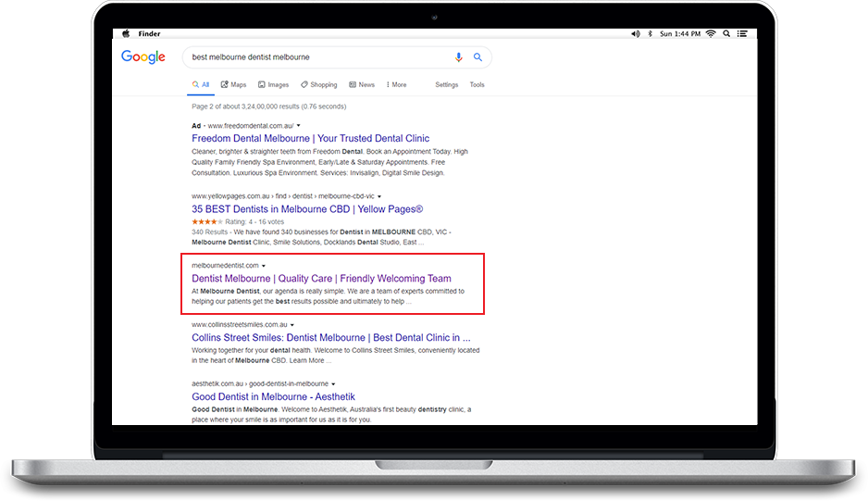Open the Freedom Dental Melbourne result link
Image resolution: width=868 pixels, height=501 pixels.
click(x=312, y=138)
